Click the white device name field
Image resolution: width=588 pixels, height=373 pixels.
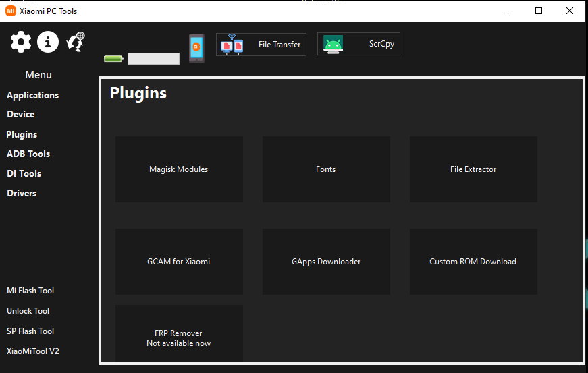pyautogui.click(x=153, y=59)
